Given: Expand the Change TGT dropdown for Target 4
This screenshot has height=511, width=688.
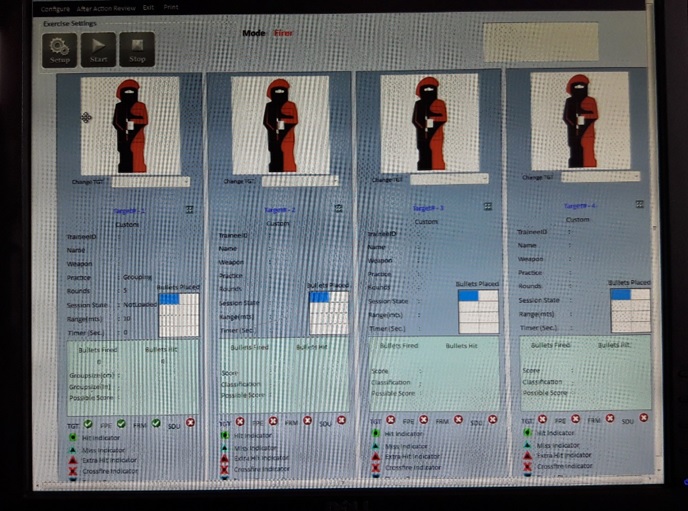Looking at the screenshot, I should coord(600,177).
